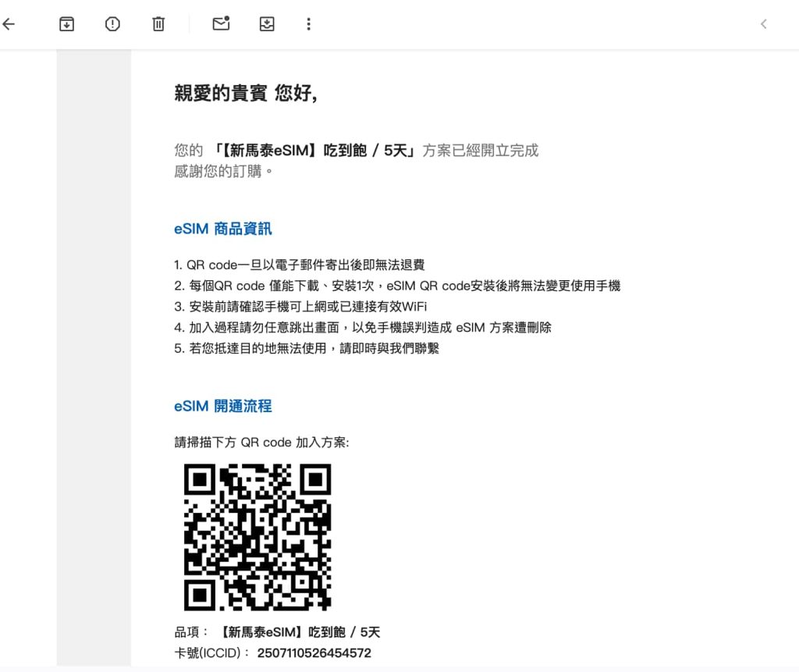Click rule 3 about confirming WiFi connection
Screen dimensions: 799x672
point(300,307)
